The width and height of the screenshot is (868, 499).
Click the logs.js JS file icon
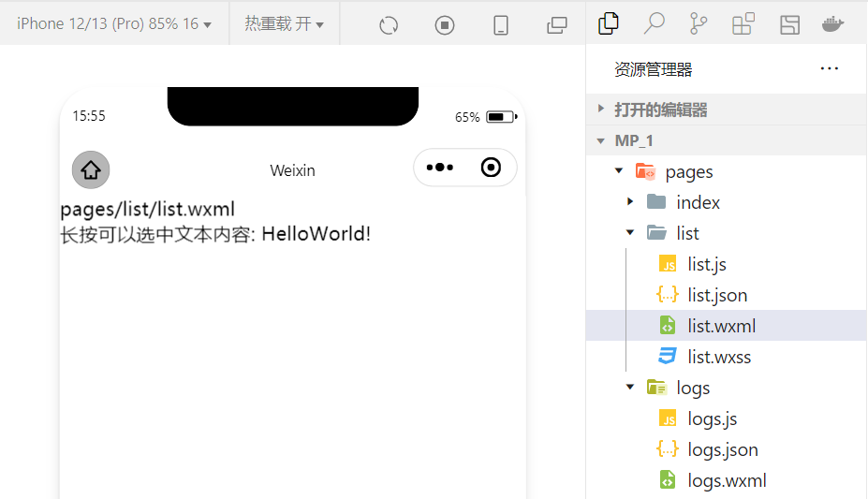(669, 418)
